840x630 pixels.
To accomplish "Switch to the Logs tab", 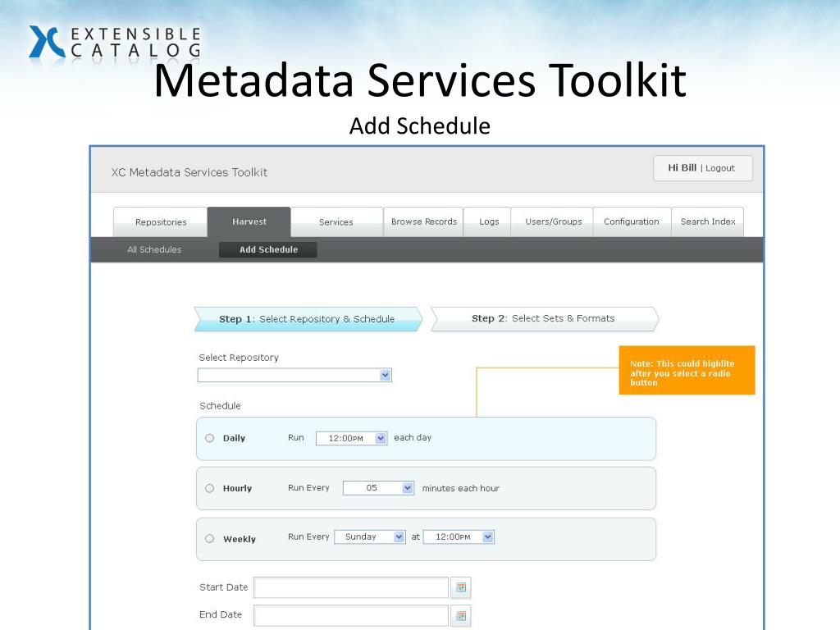I will click(489, 221).
